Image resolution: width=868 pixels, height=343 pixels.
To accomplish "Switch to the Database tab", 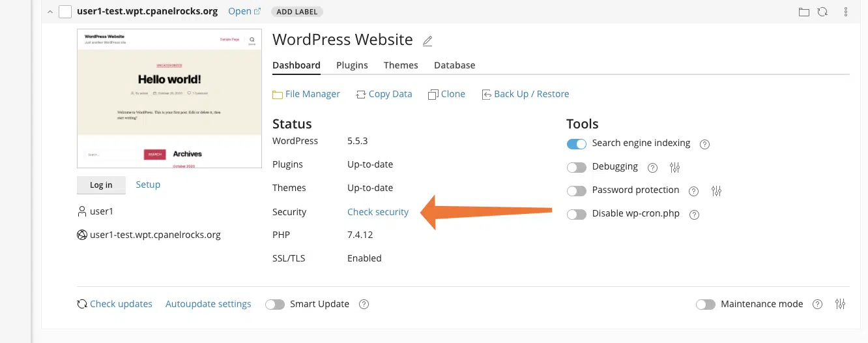I will (x=454, y=65).
